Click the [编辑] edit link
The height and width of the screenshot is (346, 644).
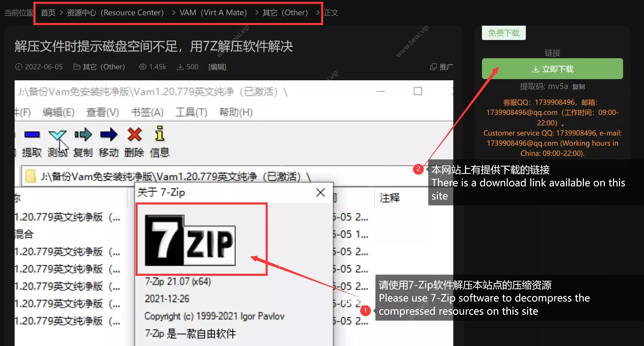[x=217, y=67]
